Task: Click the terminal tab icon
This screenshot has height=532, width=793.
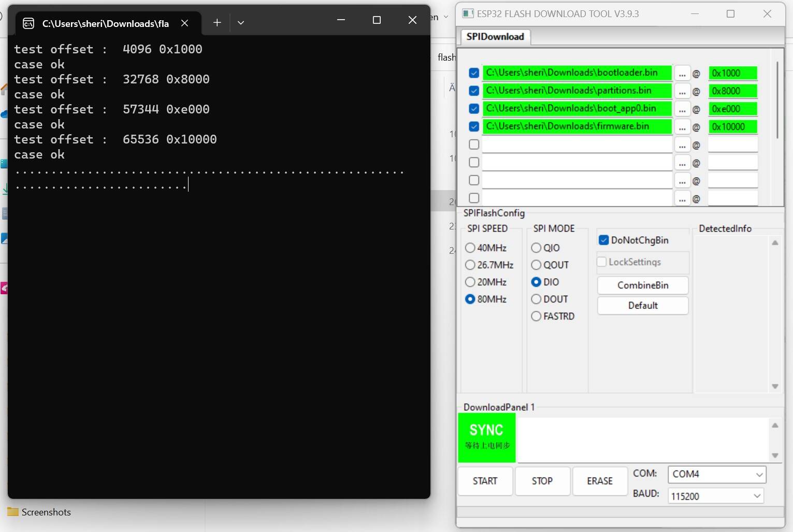Action: click(28, 23)
